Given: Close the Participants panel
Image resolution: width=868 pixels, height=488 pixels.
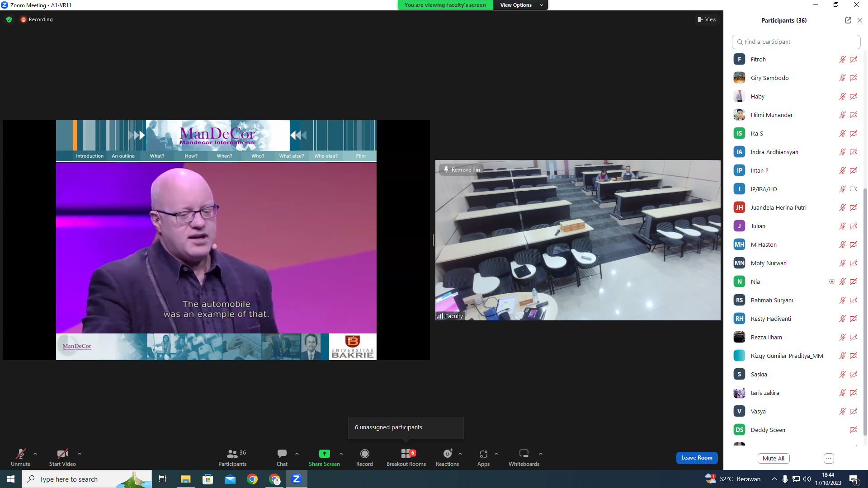Looking at the screenshot, I should click(x=860, y=20).
